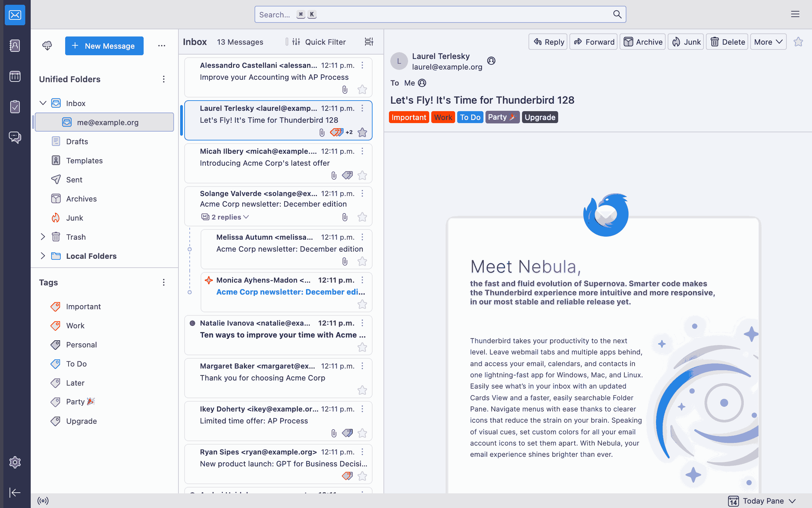
Task: Star the Melissa Autumn message
Action: pos(362,262)
